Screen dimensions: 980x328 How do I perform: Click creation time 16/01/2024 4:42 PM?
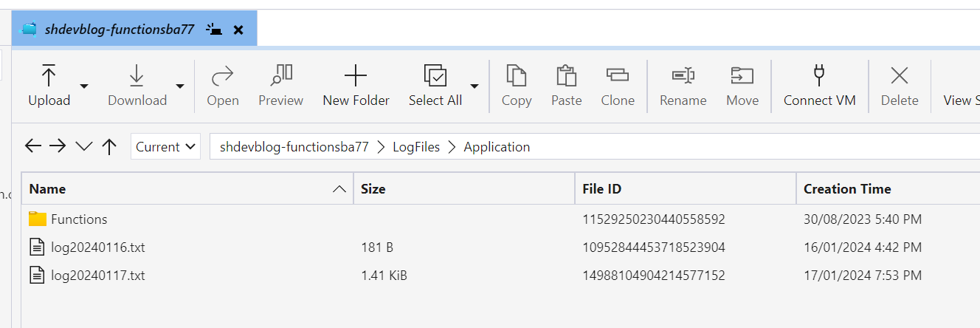[863, 247]
